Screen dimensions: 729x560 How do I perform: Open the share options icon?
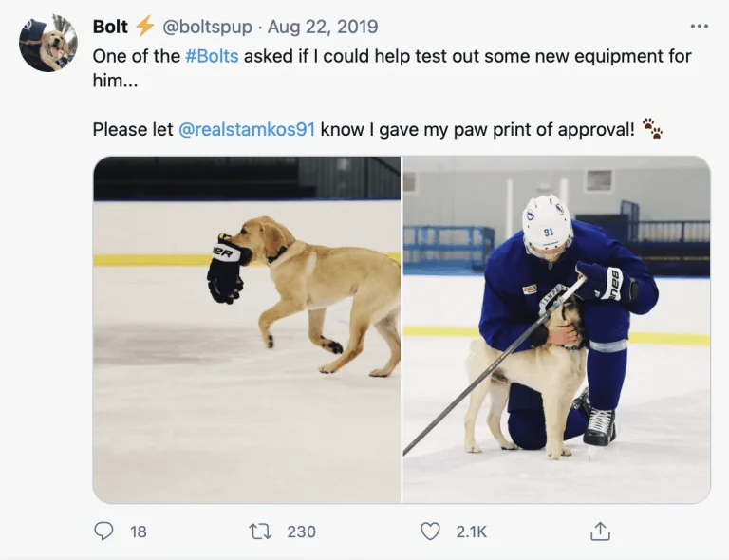point(600,532)
